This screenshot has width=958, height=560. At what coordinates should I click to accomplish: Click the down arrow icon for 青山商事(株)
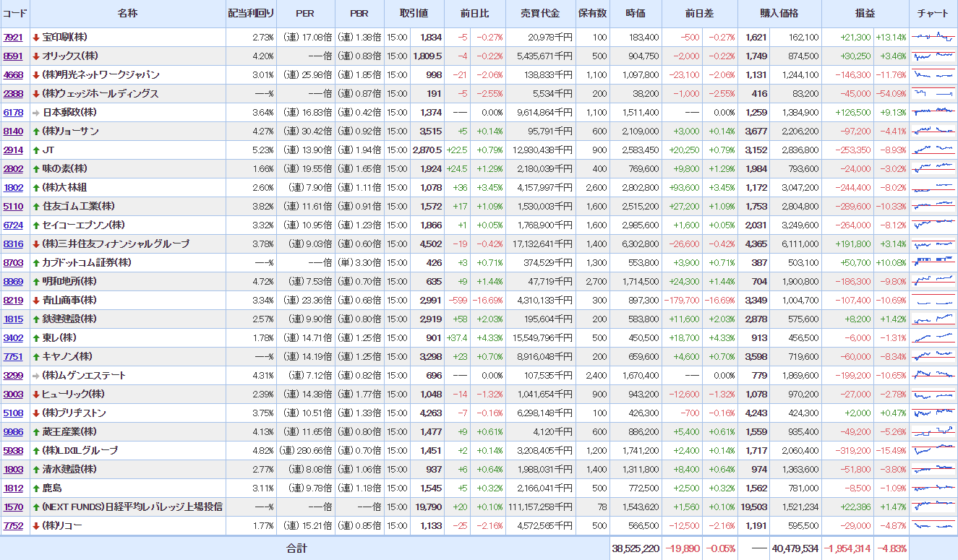36,300
